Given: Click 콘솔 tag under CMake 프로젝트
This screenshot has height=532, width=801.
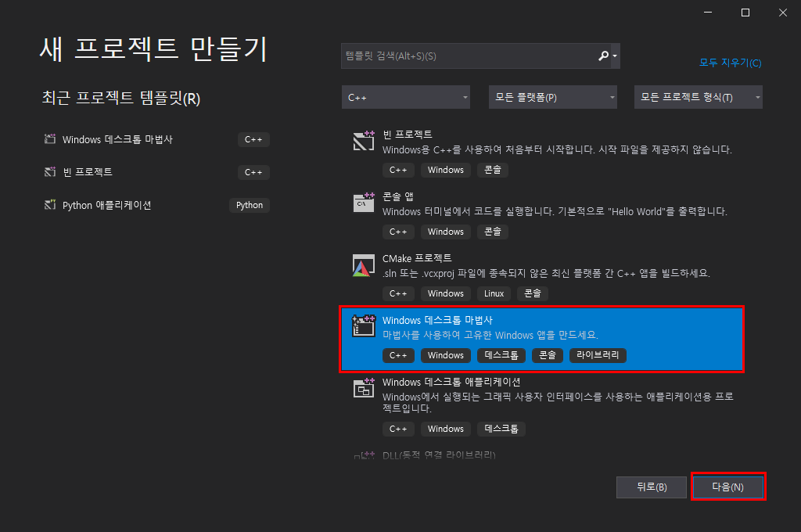Looking at the screenshot, I should 532,293.
